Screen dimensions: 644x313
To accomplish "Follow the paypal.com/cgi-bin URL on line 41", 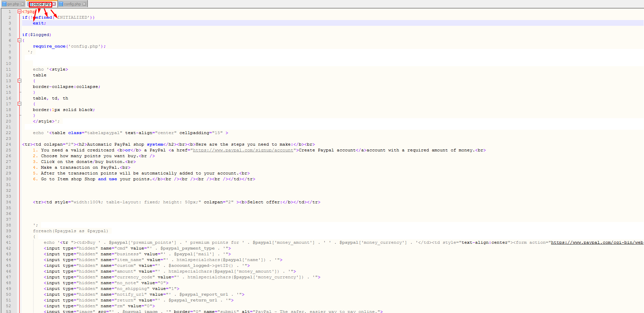I will click(597, 242).
